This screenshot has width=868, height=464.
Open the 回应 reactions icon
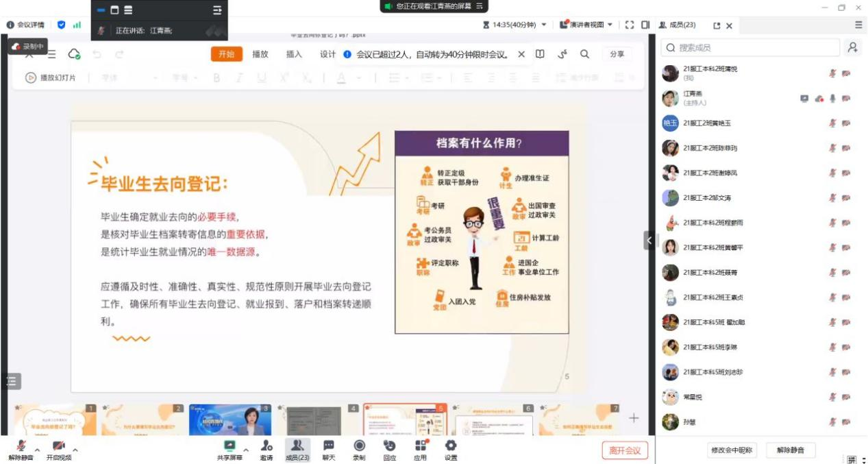tap(389, 447)
